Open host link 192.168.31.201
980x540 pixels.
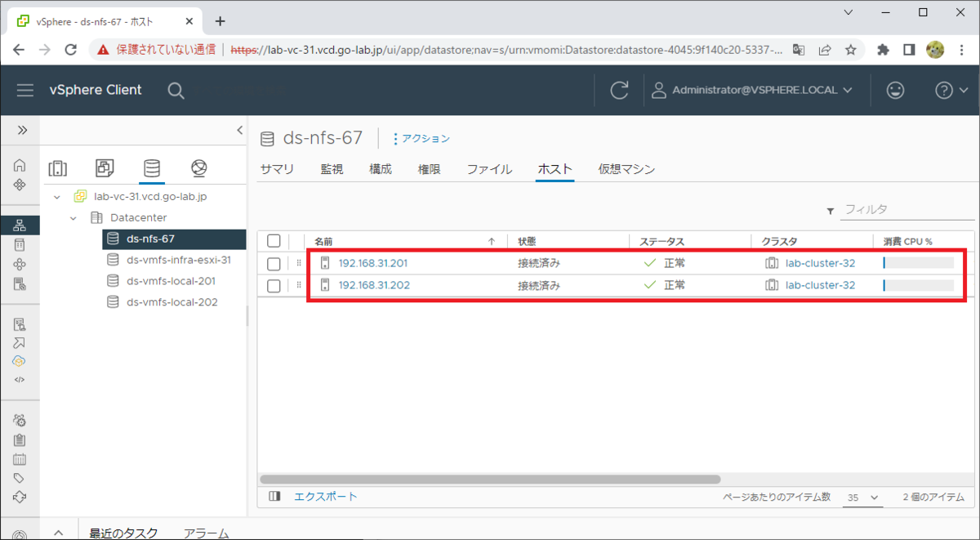(x=373, y=263)
